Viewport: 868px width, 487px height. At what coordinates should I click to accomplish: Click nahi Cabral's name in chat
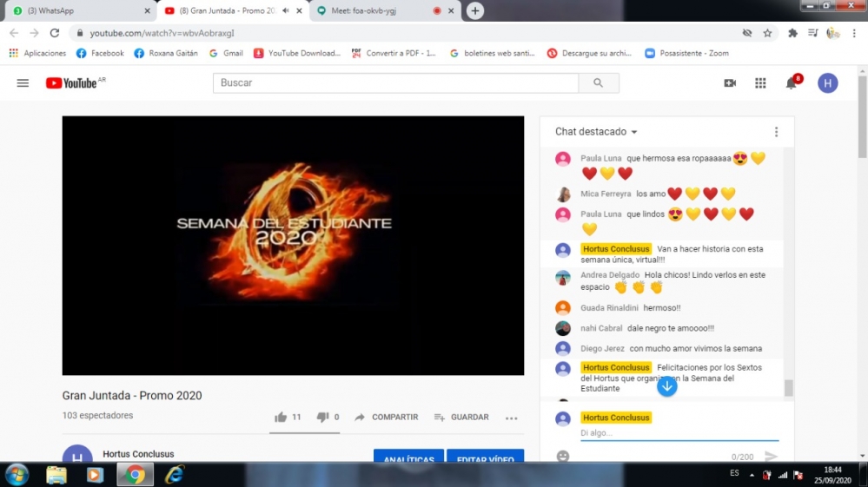tap(601, 328)
